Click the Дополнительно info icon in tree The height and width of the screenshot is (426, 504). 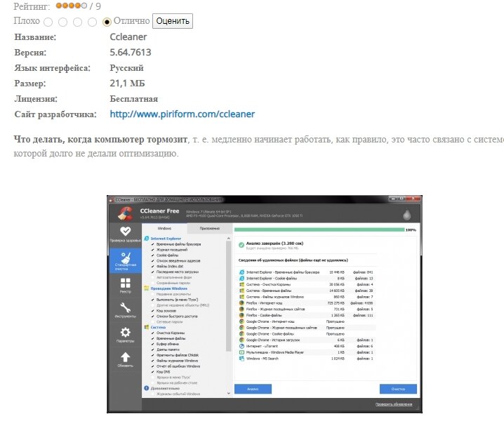[x=146, y=388]
